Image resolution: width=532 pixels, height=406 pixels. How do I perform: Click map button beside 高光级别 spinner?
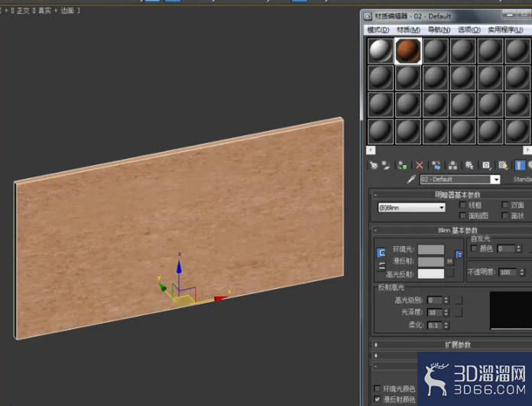pos(459,300)
